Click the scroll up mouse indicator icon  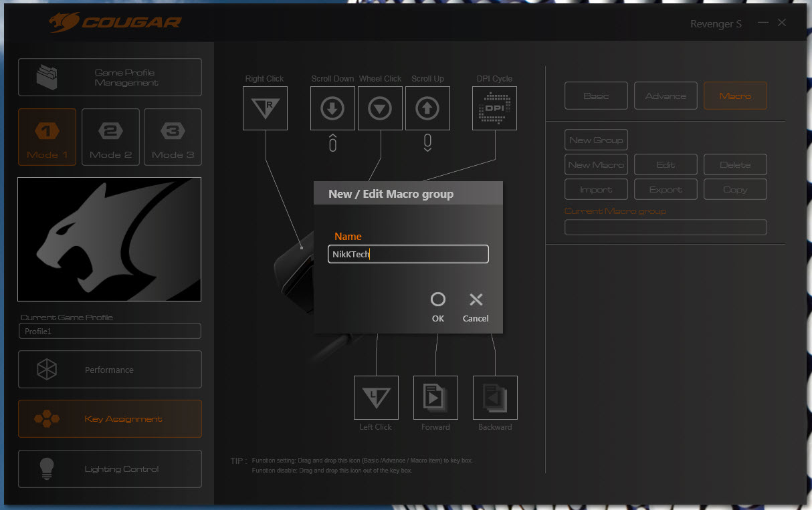pyautogui.click(x=427, y=143)
